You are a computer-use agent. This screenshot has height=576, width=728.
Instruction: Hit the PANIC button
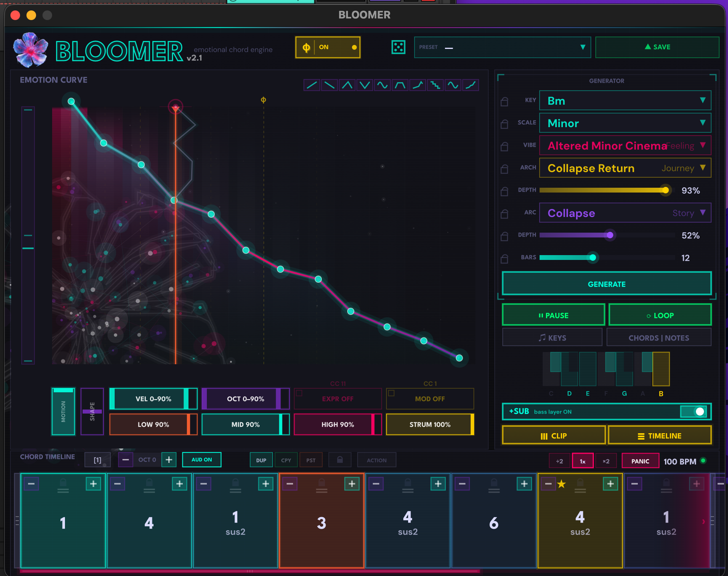(x=640, y=461)
